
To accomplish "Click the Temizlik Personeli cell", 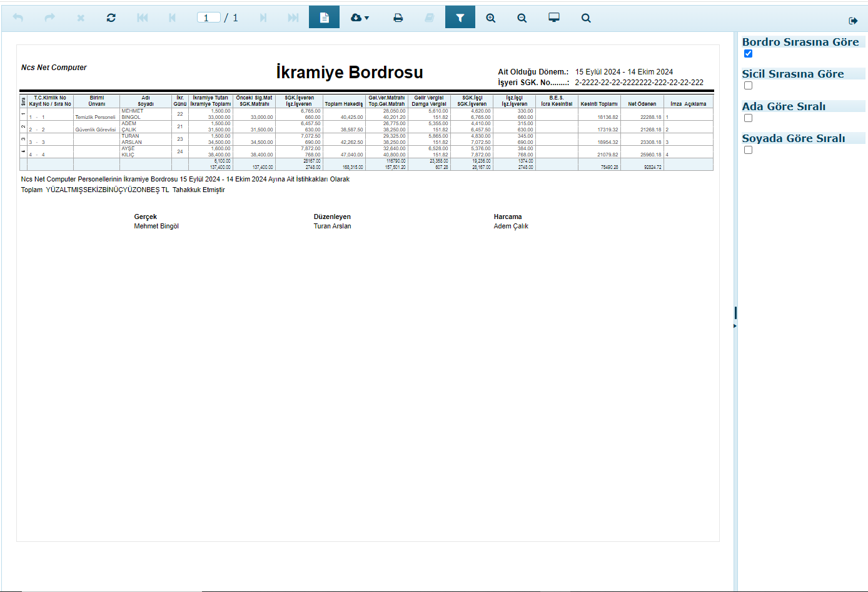I will [x=95, y=117].
